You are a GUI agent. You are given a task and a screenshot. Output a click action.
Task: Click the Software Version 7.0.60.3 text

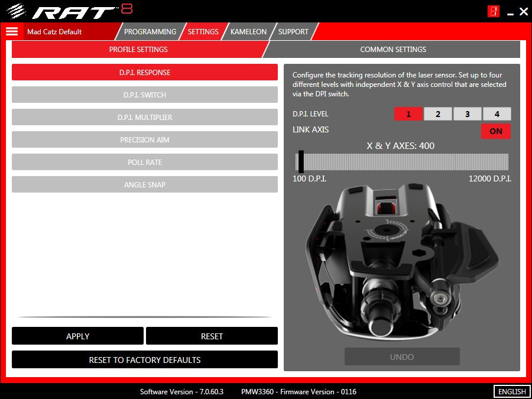(181, 391)
